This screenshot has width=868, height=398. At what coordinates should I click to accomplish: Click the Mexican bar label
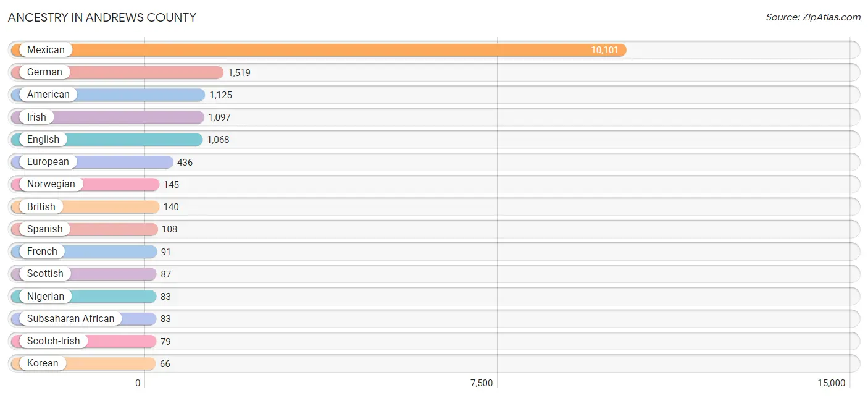click(x=46, y=50)
